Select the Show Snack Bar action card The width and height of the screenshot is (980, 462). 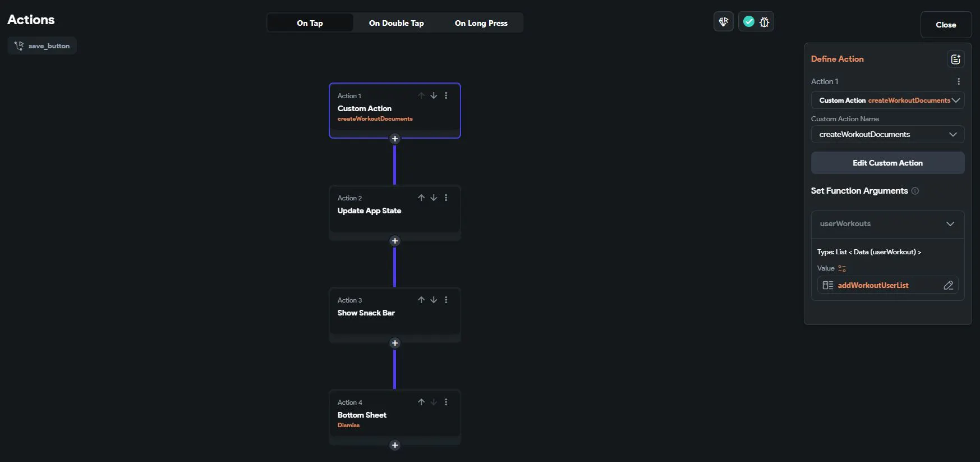395,314
